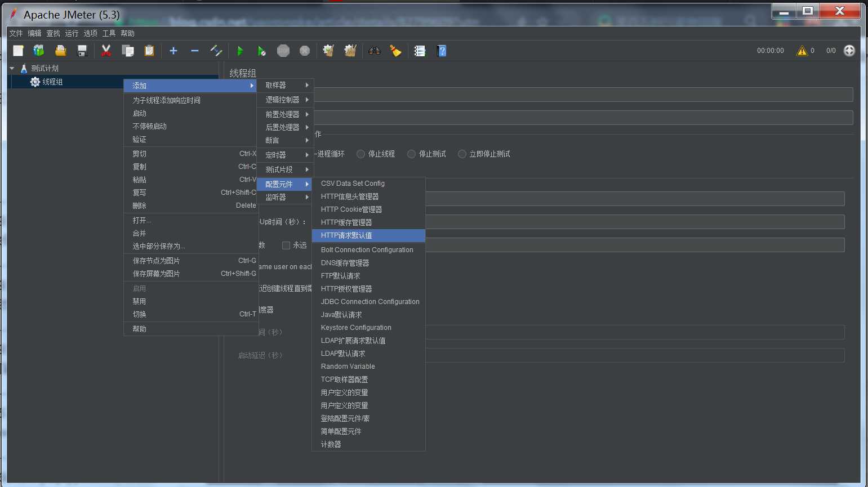Open the 帮助 menu in menu bar

[x=127, y=33]
